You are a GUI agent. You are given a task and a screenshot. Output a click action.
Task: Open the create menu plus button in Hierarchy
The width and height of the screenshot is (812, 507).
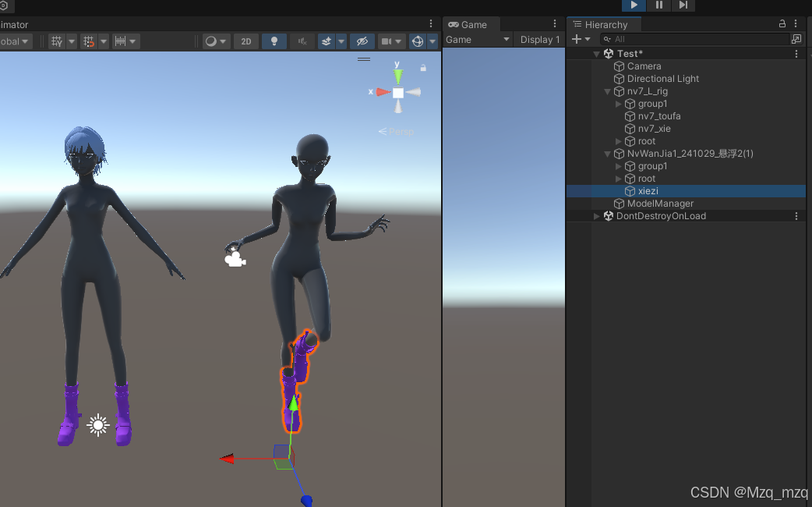click(x=578, y=38)
